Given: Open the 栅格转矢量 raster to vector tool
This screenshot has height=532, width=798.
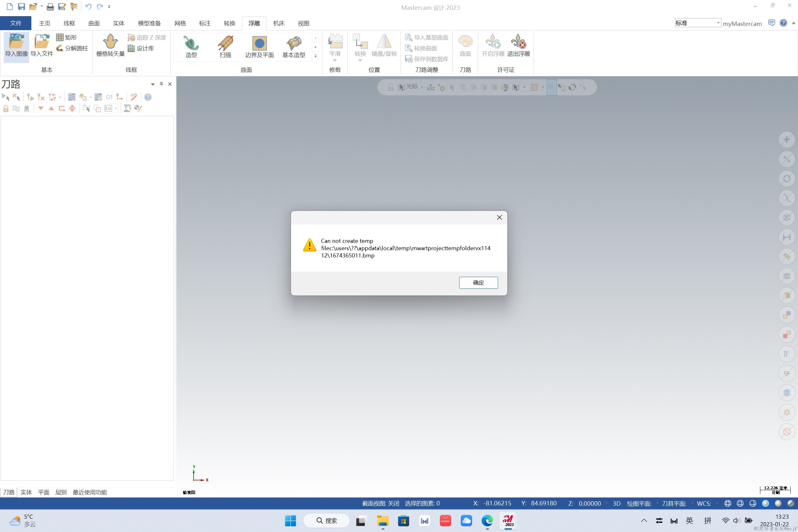Looking at the screenshot, I should 110,46.
